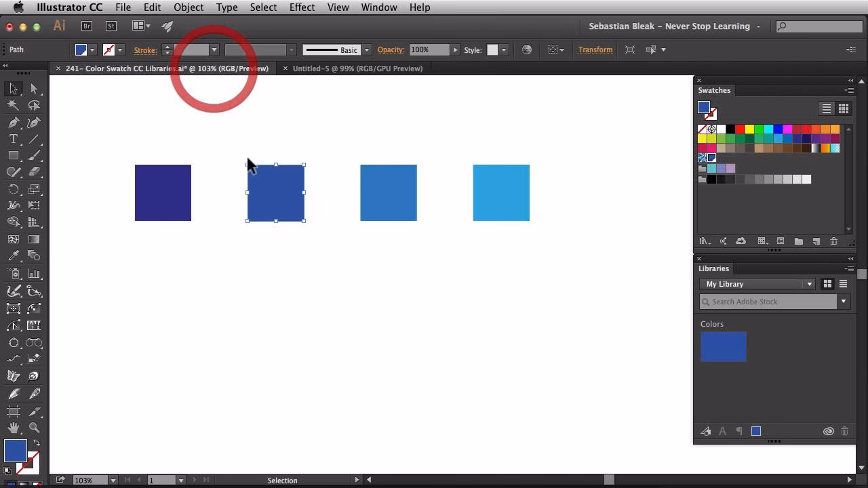868x488 pixels.
Task: Click the Transform link in control bar
Action: pos(595,49)
